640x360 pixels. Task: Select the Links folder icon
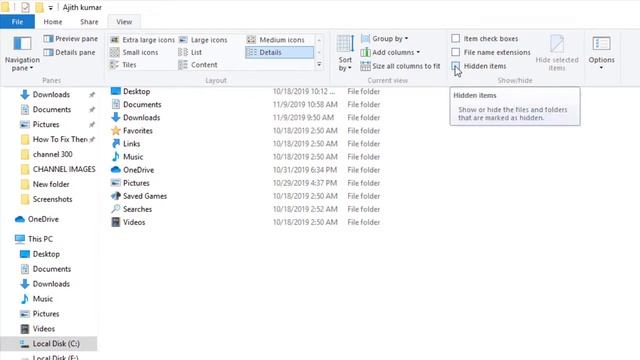pos(116,143)
